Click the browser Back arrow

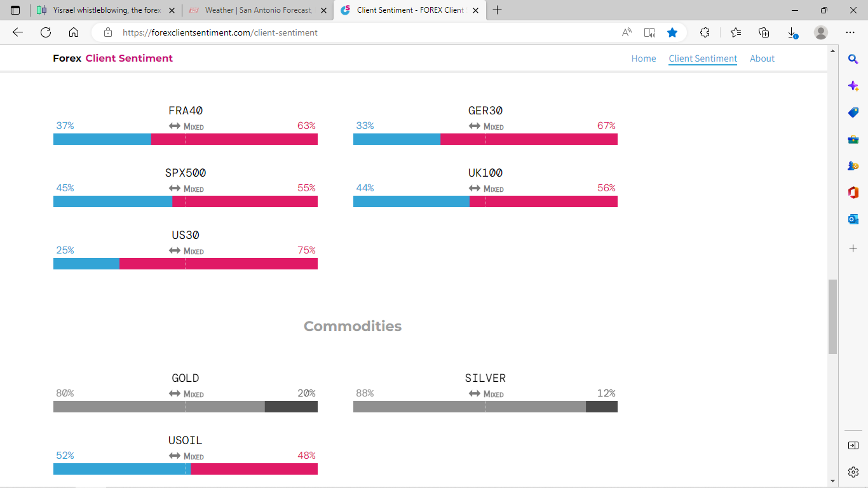click(18, 32)
